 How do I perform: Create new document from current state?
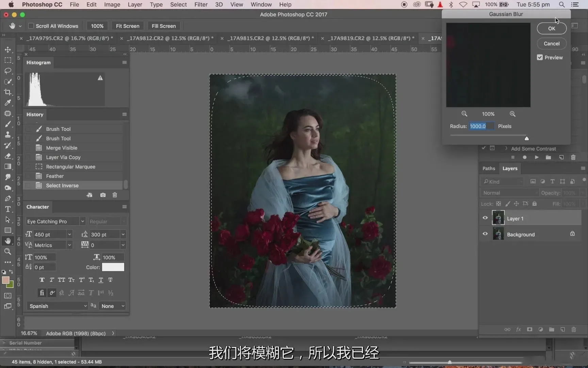click(x=89, y=195)
